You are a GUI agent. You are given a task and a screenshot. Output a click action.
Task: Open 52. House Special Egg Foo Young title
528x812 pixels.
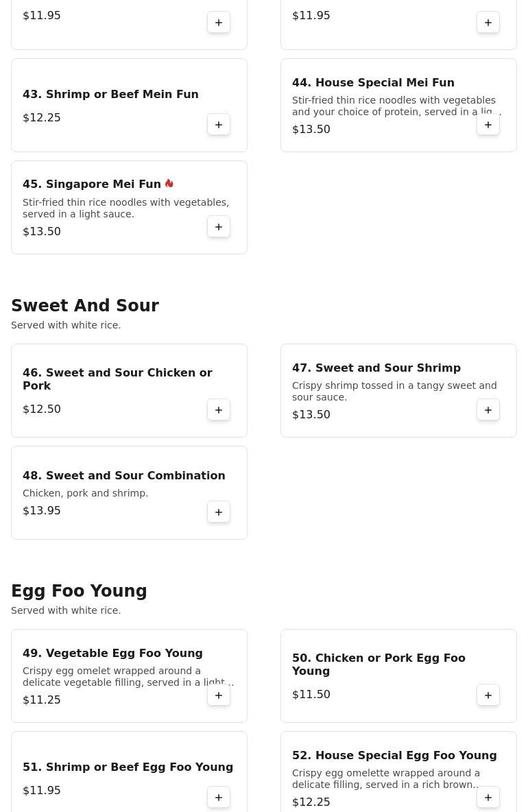[394, 755]
